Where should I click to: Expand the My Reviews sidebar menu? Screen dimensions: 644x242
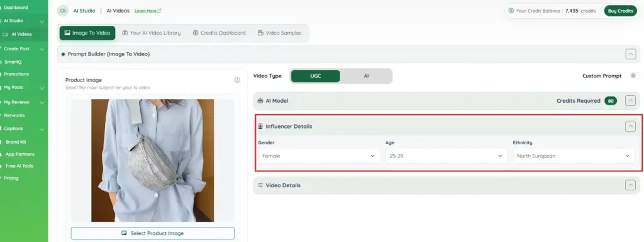tap(42, 102)
